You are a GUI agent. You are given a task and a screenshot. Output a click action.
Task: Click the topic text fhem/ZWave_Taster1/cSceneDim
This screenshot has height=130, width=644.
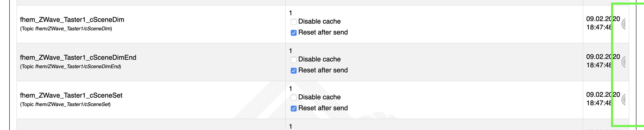point(73,29)
